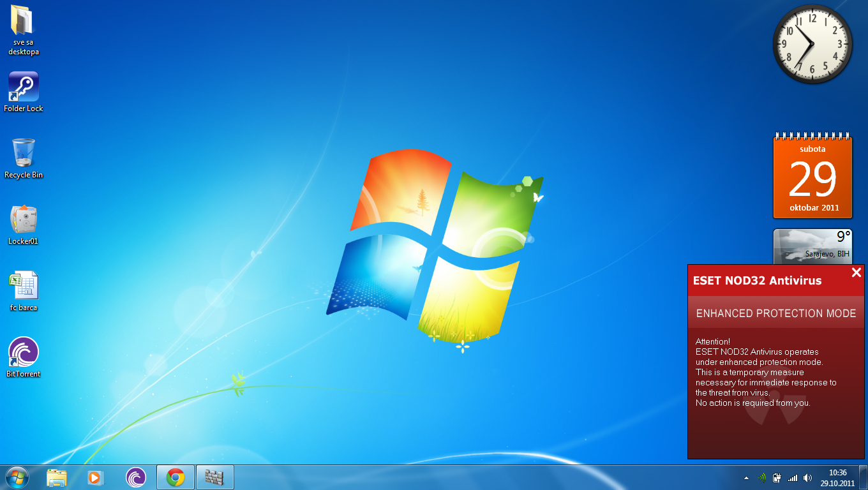Switch to Google Chrome in the taskbar
The width and height of the screenshot is (868, 490).
coord(176,477)
